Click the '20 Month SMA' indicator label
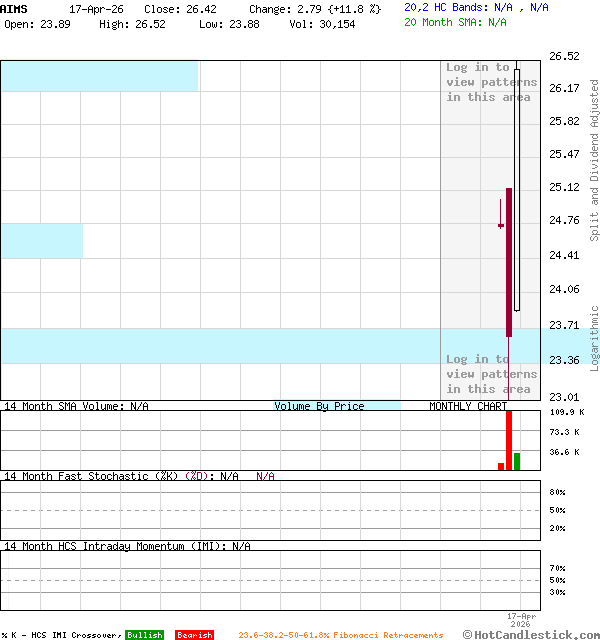The height and width of the screenshot is (640, 600). (445, 22)
